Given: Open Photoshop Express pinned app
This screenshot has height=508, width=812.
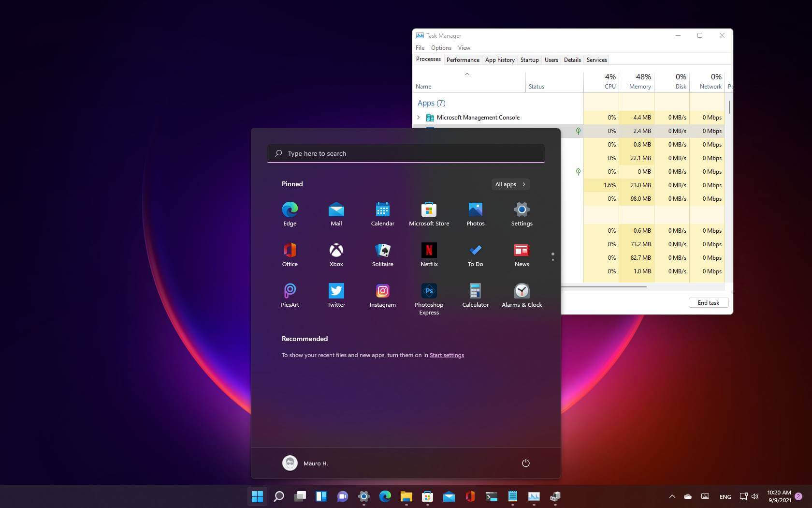Looking at the screenshot, I should coord(429,298).
